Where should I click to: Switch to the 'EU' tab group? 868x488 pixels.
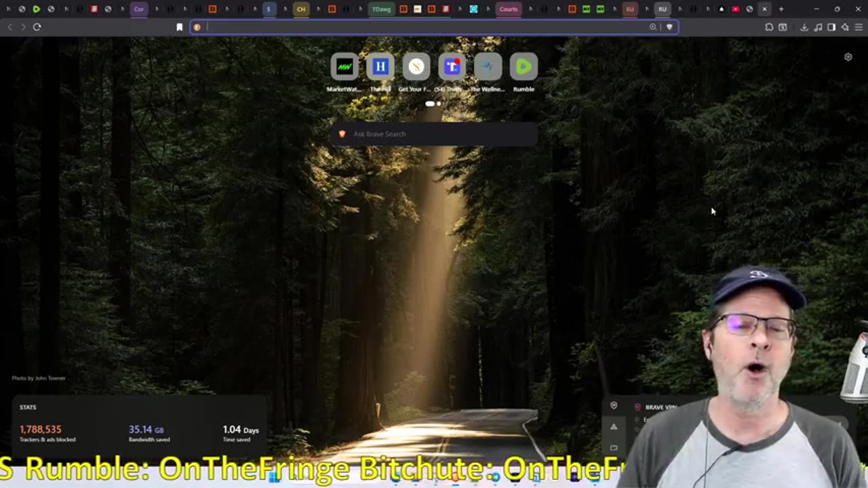coord(630,9)
